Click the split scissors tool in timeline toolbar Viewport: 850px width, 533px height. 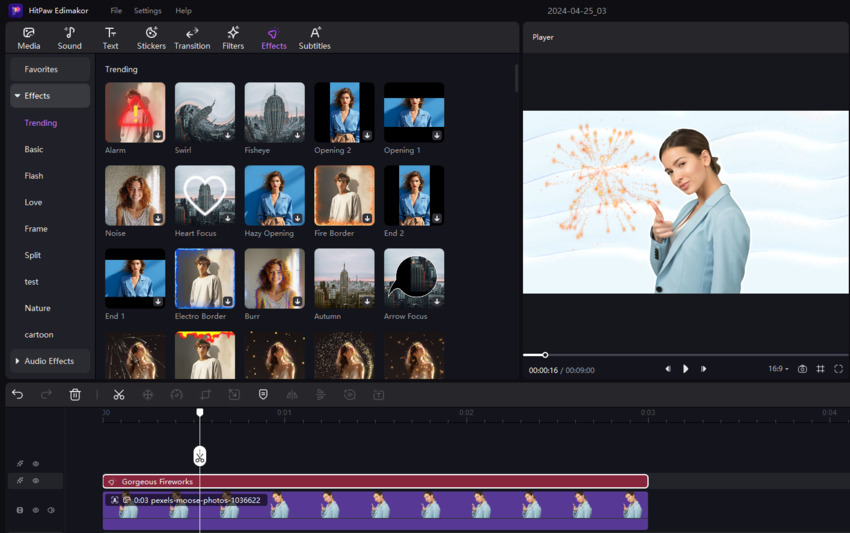119,395
